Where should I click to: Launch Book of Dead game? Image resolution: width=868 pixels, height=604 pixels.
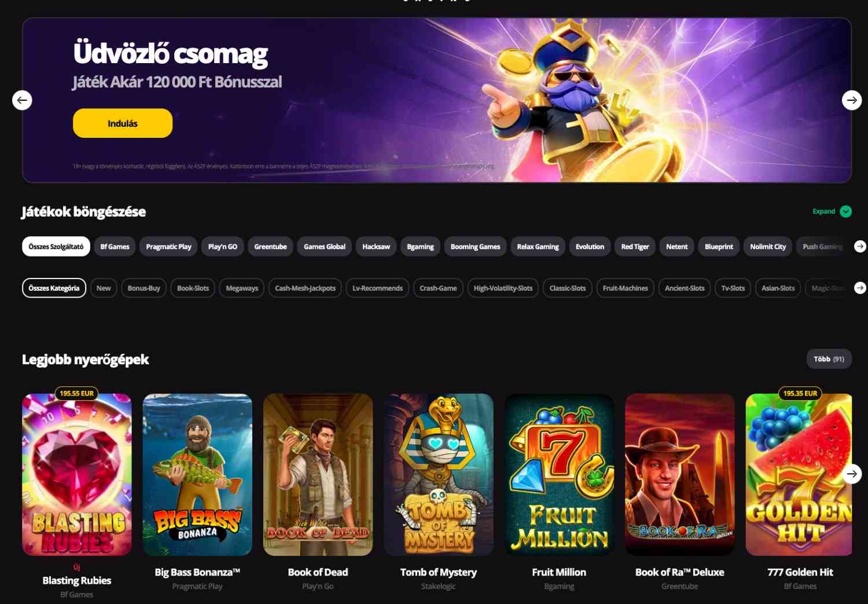click(x=318, y=475)
